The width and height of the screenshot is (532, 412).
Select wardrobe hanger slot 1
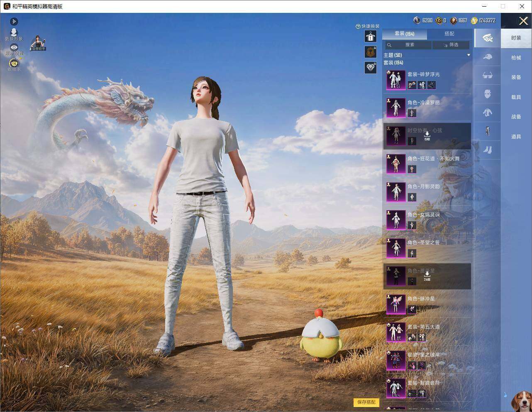click(x=370, y=37)
